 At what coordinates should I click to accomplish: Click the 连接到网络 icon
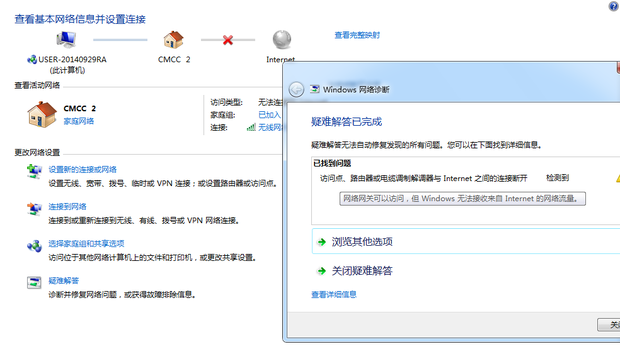(34, 209)
